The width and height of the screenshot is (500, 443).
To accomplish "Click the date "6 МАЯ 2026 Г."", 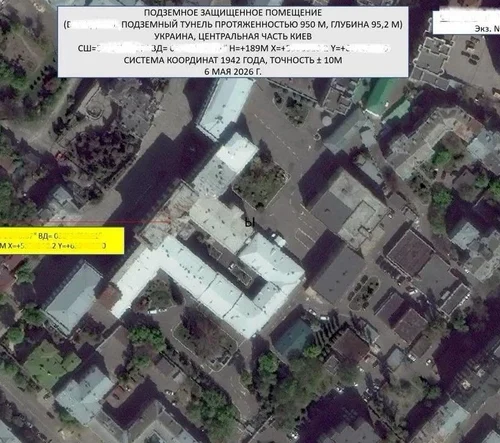I will pyautogui.click(x=233, y=72).
